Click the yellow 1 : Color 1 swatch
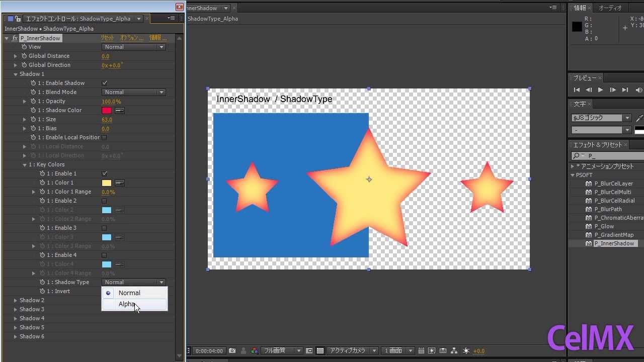The image size is (644, 362). pyautogui.click(x=107, y=183)
